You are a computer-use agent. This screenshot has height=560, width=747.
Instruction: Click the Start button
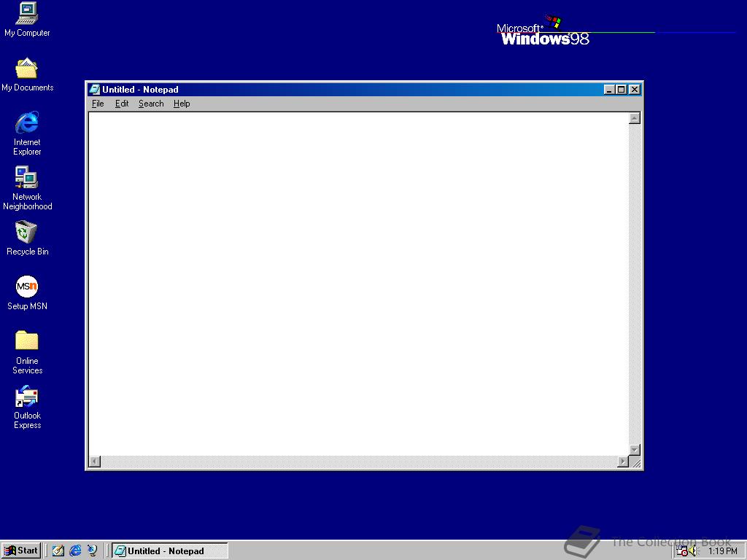point(21,551)
